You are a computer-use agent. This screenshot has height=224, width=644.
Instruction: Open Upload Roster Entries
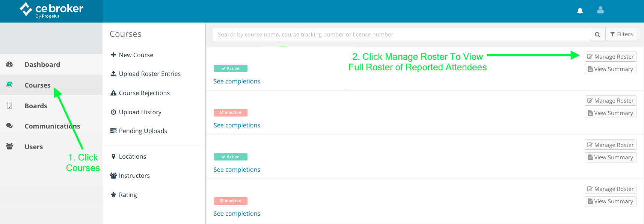pyautogui.click(x=149, y=74)
